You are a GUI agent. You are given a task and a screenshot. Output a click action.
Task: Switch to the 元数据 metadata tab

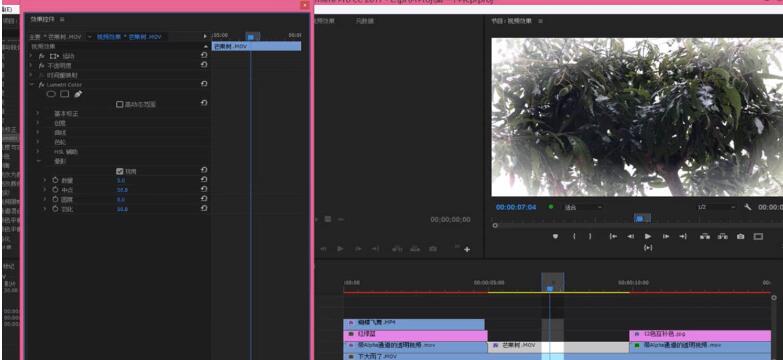(x=365, y=21)
